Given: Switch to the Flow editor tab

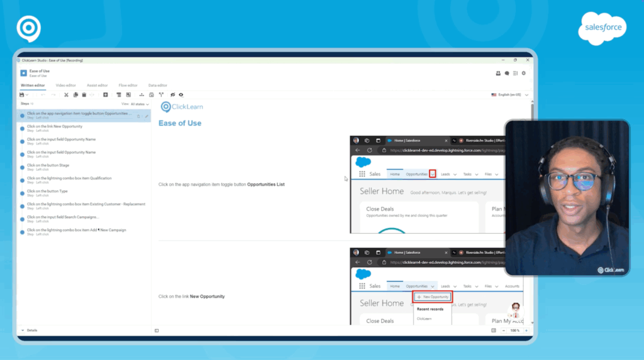Looking at the screenshot, I should [128, 85].
